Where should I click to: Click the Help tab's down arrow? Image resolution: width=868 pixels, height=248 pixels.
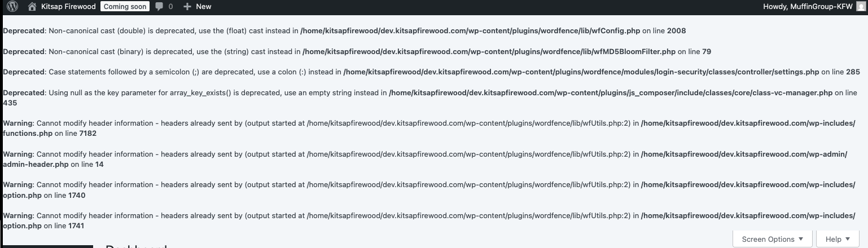point(847,240)
